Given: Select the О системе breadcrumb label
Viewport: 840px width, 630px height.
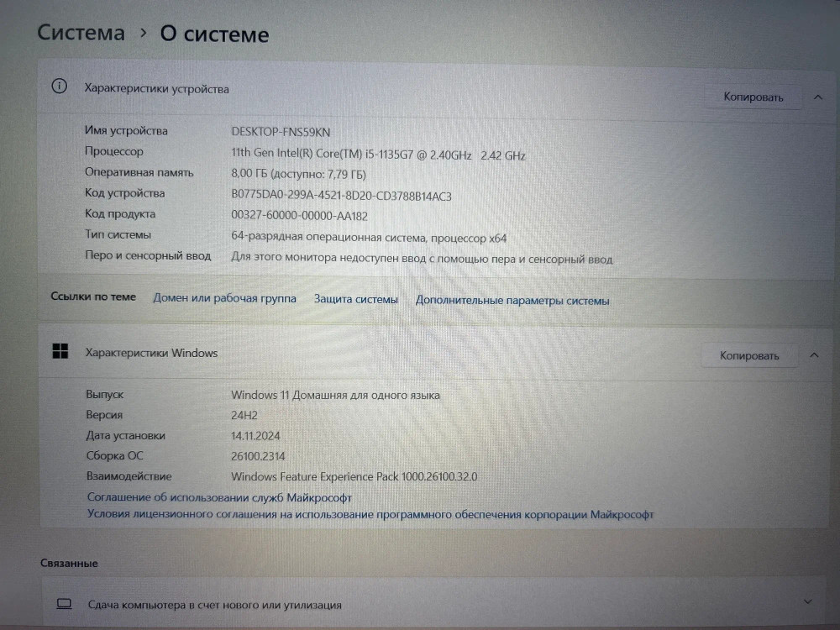Looking at the screenshot, I should coord(214,34).
